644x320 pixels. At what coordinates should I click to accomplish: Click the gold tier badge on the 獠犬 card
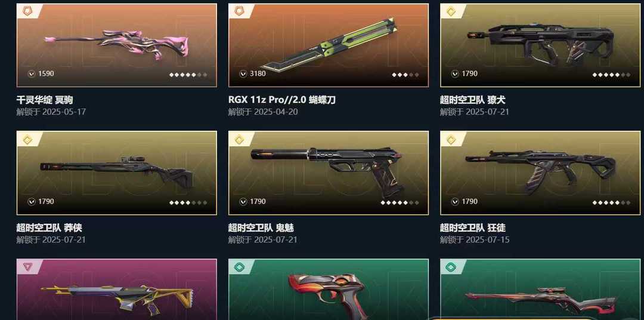451,11
